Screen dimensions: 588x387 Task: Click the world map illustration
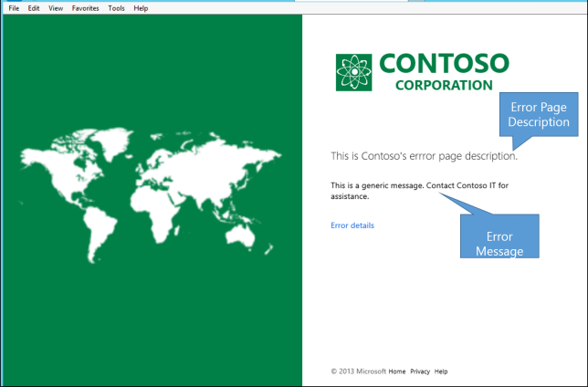coord(150,194)
